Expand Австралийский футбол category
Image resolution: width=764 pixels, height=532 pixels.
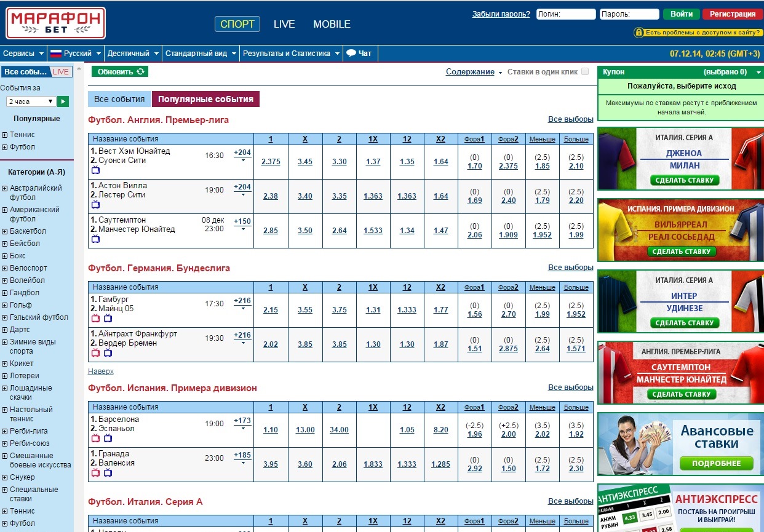(4, 188)
